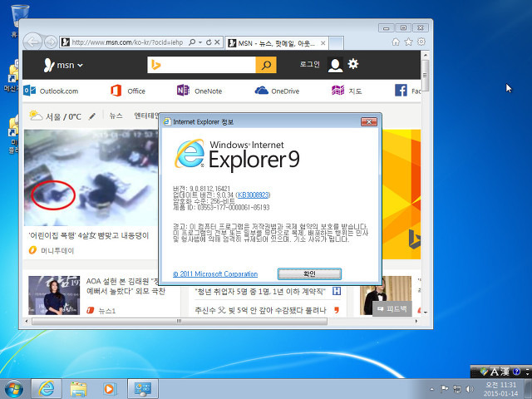Click the language bar help icon
Viewport: 532px width, 399px height.
coord(516,372)
